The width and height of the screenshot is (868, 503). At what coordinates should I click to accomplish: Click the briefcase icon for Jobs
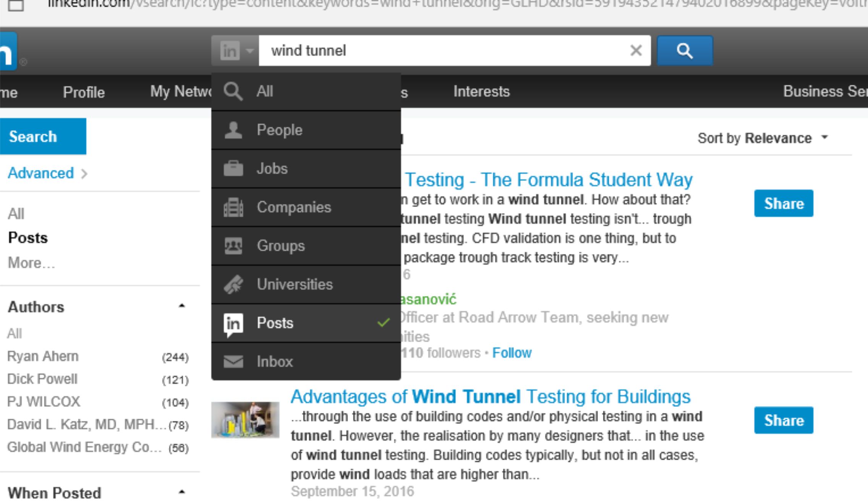[x=233, y=168]
